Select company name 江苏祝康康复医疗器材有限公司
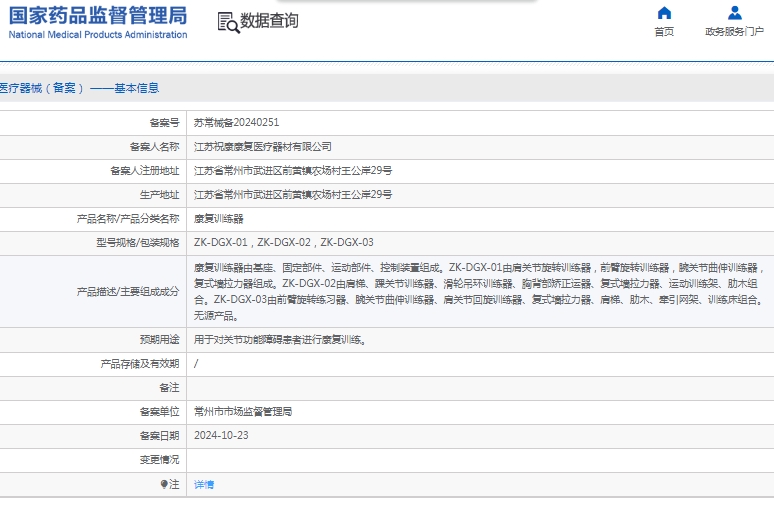 263,147
